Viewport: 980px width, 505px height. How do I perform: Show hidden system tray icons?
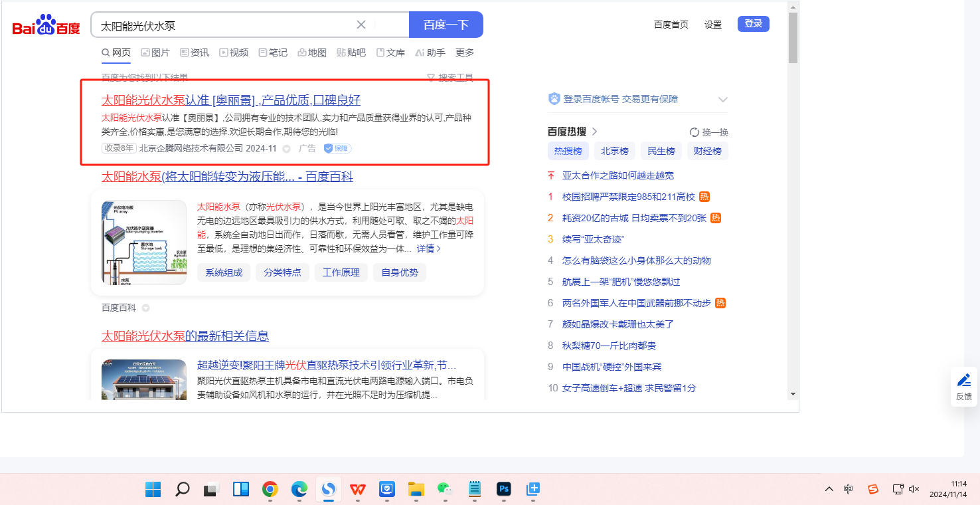pyautogui.click(x=829, y=489)
